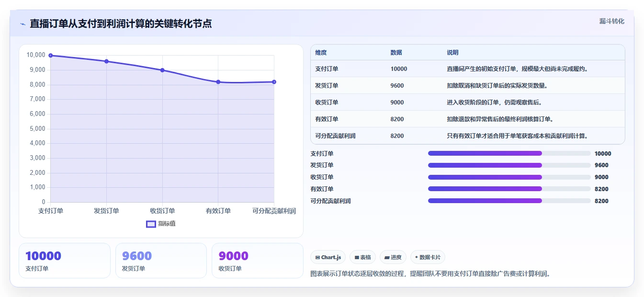Screen dimensions: 644x297
Task: Click the 数据卡片 chip
Action: (x=428, y=257)
